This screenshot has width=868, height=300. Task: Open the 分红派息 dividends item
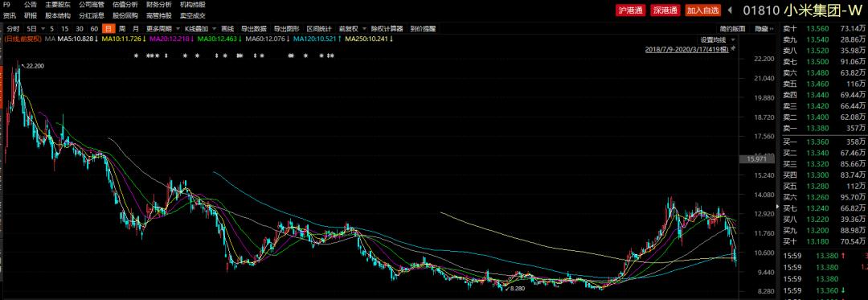coord(92,15)
